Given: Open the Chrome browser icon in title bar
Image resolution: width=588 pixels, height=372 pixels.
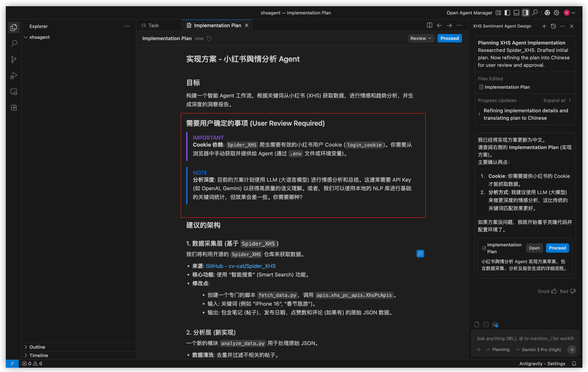Looking at the screenshot, I should click(x=547, y=13).
